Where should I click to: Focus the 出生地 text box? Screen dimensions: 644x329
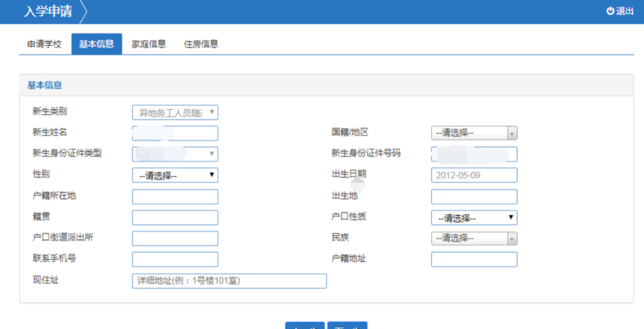(473, 196)
